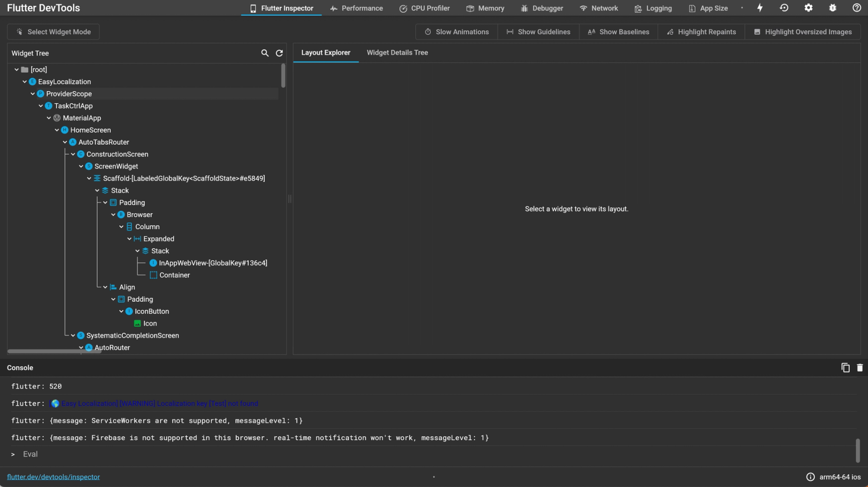Switch to the Performance tab
Screen dimensions: 868x487
(x=356, y=8)
